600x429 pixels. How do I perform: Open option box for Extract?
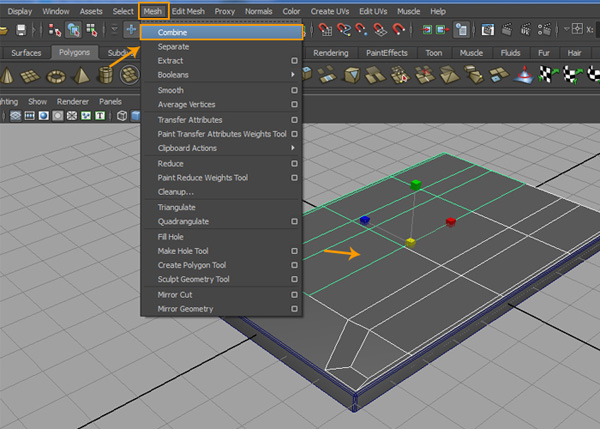tap(294, 60)
